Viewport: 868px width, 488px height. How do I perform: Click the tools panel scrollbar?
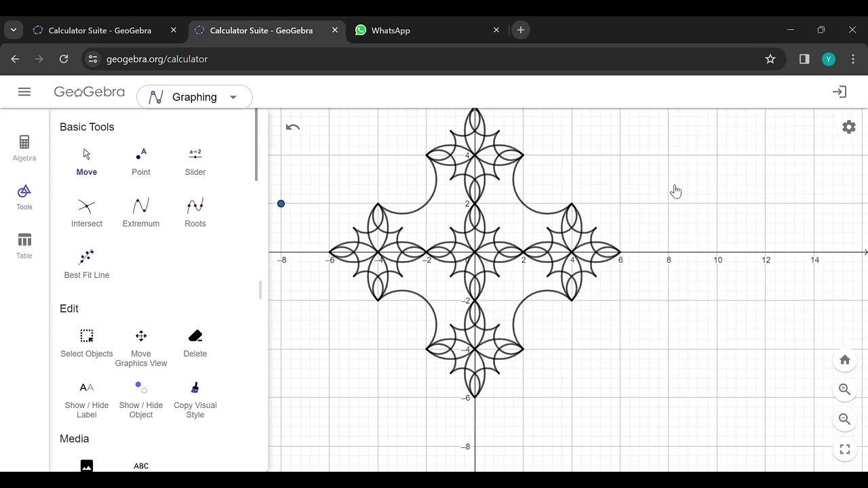click(x=256, y=144)
